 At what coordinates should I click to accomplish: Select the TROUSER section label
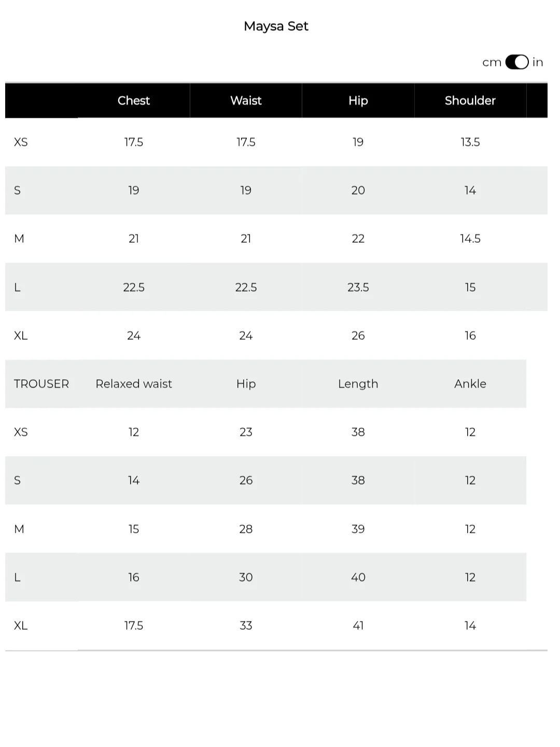[41, 384]
